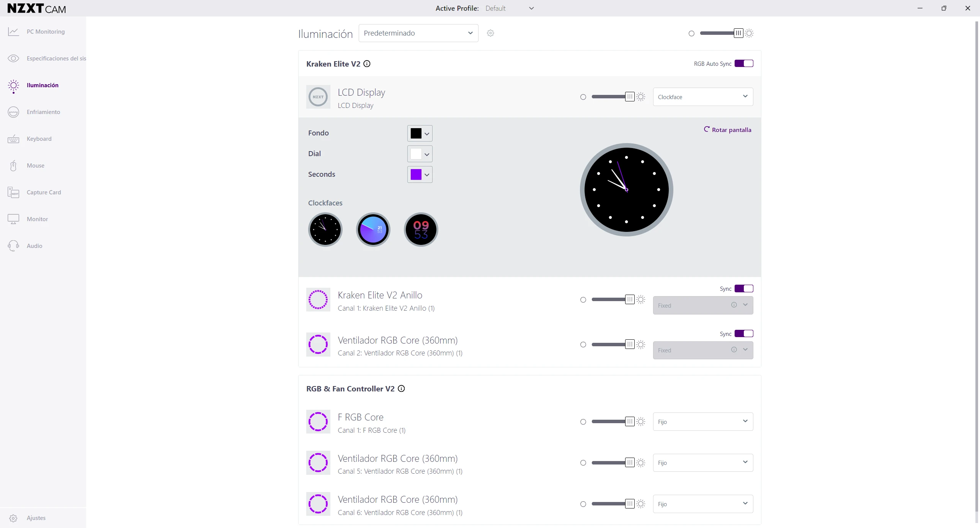Go to Capture Card section
Screen dimensions: 980x528
44,192
